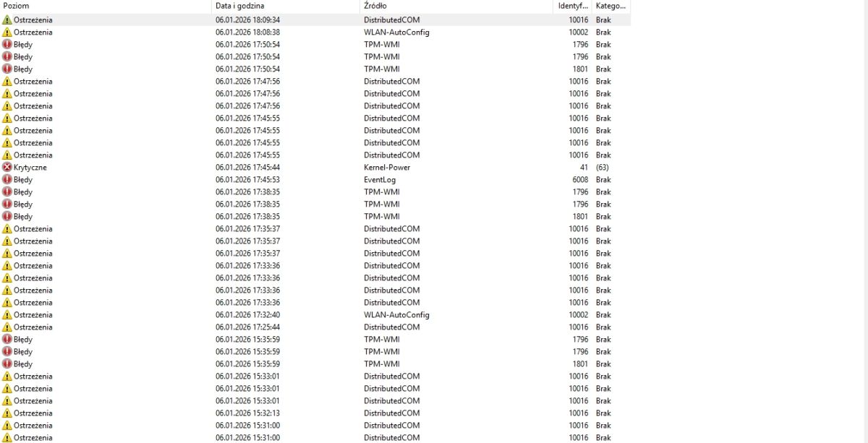Sort by the Kategoria column header
Screen dimensions: 868x443
pyautogui.click(x=611, y=6)
